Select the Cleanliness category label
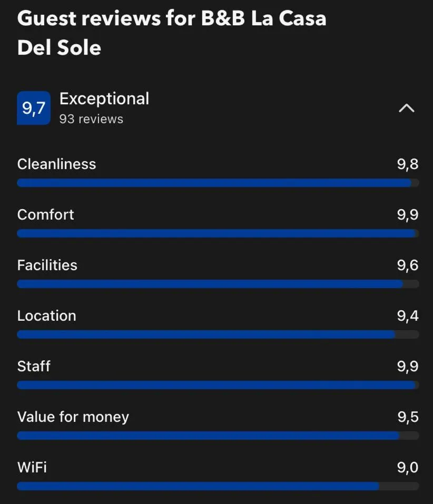Screen dimensions: 433x504 pyautogui.click(x=57, y=164)
